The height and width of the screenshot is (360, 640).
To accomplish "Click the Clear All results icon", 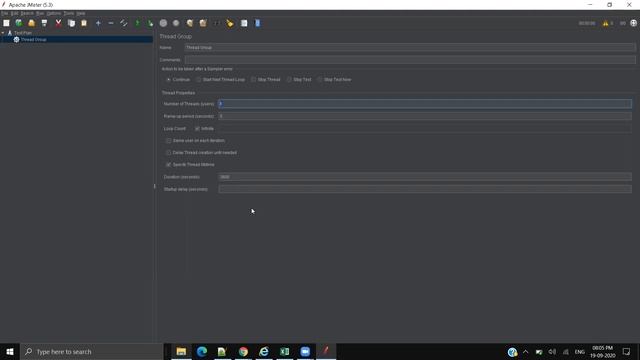I will click(x=203, y=23).
